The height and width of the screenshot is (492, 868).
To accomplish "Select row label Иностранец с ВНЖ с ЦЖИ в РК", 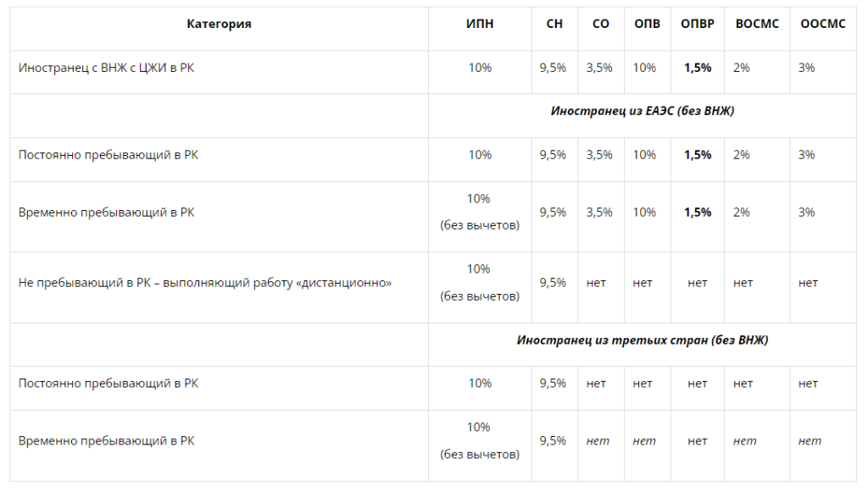I will (x=106, y=68).
